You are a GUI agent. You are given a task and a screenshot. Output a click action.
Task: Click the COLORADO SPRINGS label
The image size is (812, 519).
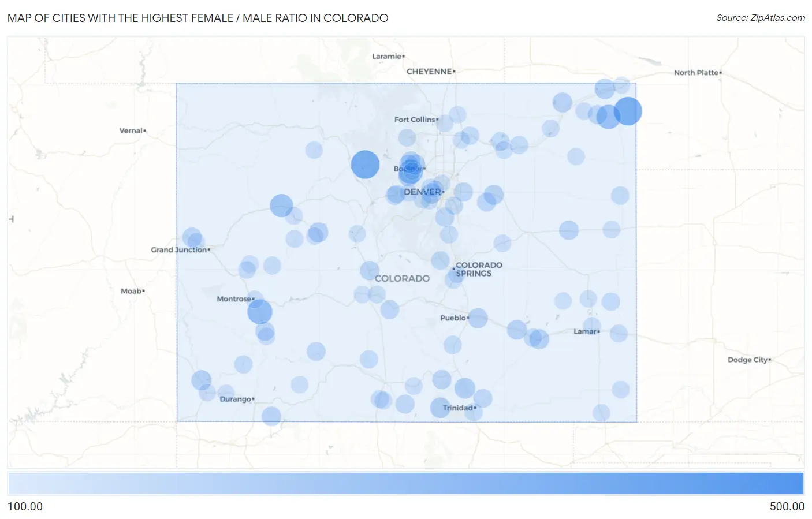pos(479,269)
